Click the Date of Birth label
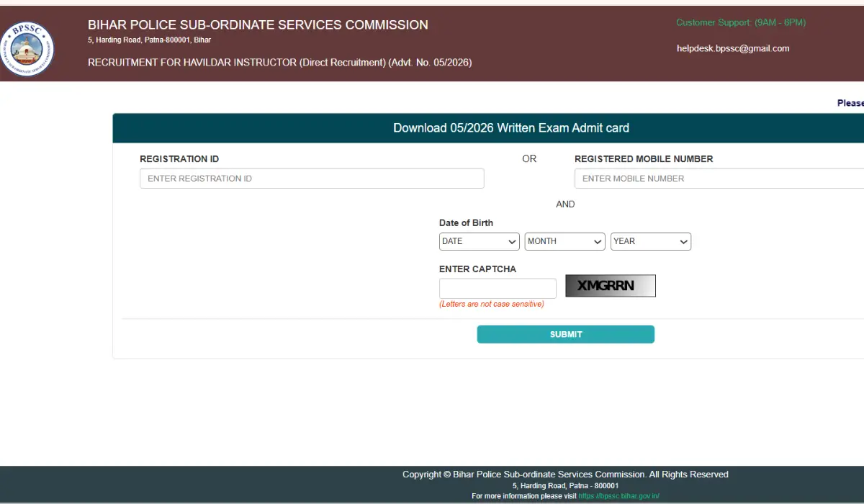 [x=467, y=222]
